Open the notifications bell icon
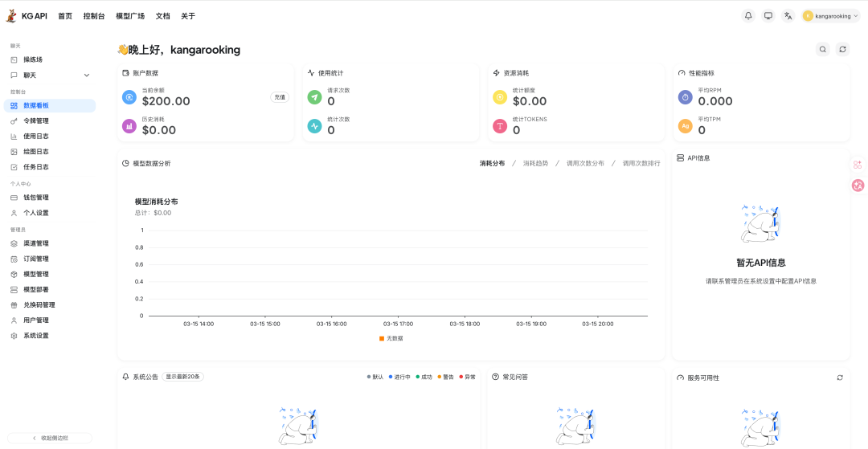This screenshot has width=868, height=449. coord(748,16)
